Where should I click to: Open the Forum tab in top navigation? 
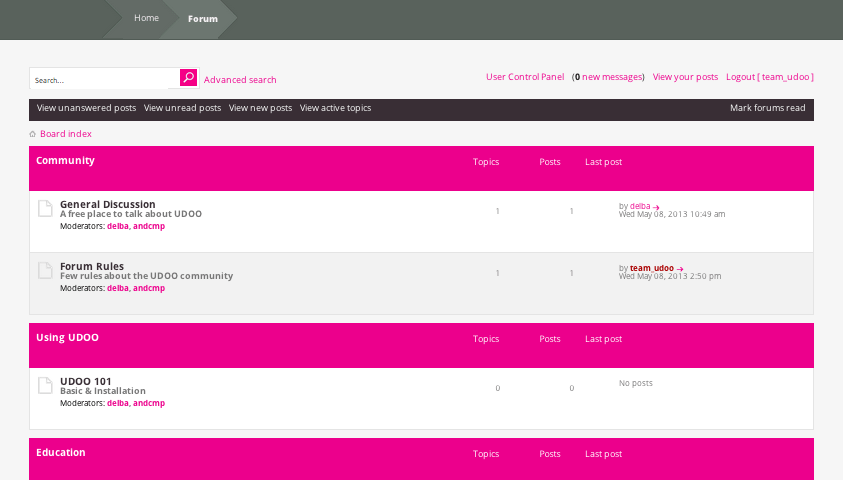click(x=203, y=19)
